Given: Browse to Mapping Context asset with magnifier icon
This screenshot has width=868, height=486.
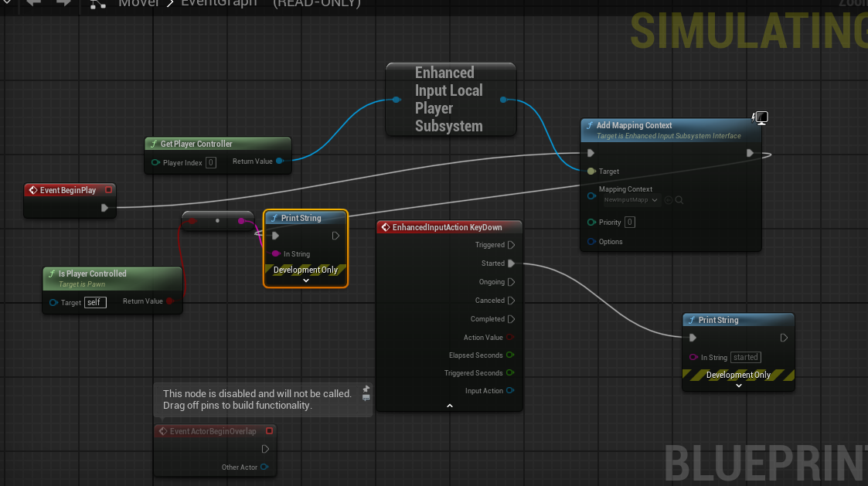Looking at the screenshot, I should click(x=679, y=200).
